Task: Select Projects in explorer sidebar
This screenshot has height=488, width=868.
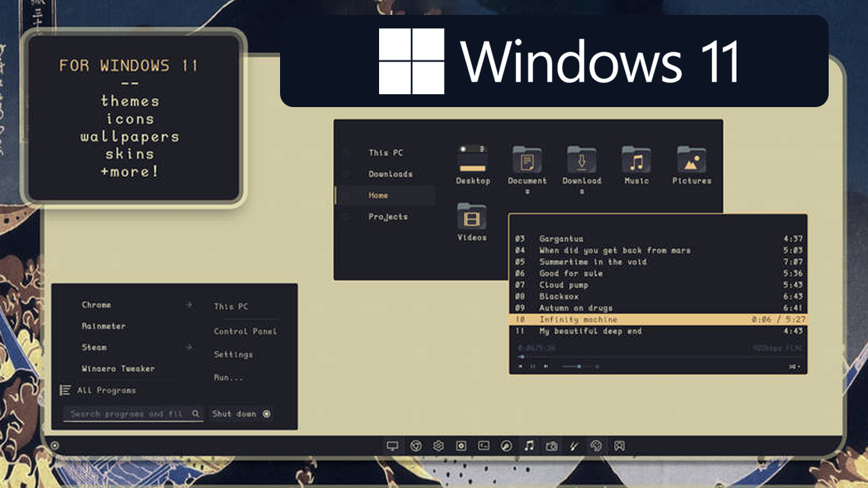Action: [388, 217]
